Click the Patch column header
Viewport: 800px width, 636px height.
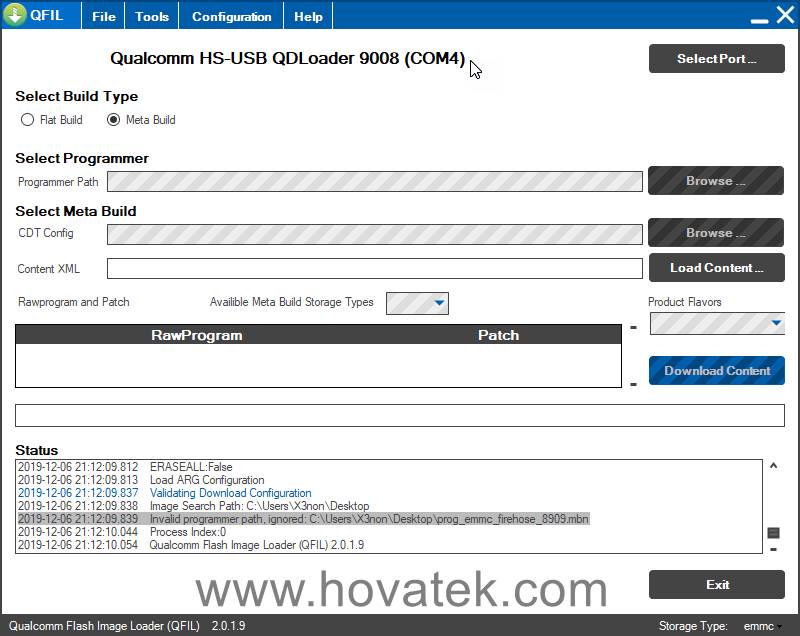[x=498, y=335]
